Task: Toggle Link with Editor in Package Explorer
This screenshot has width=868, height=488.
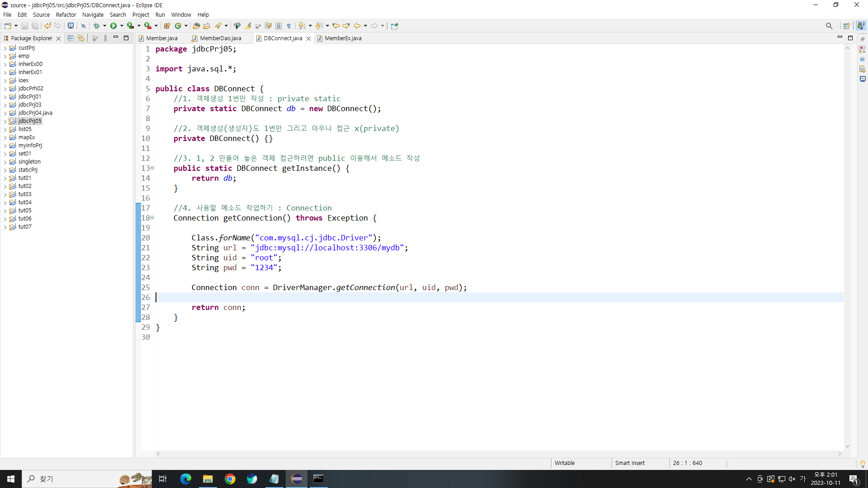Action: pyautogui.click(x=81, y=38)
